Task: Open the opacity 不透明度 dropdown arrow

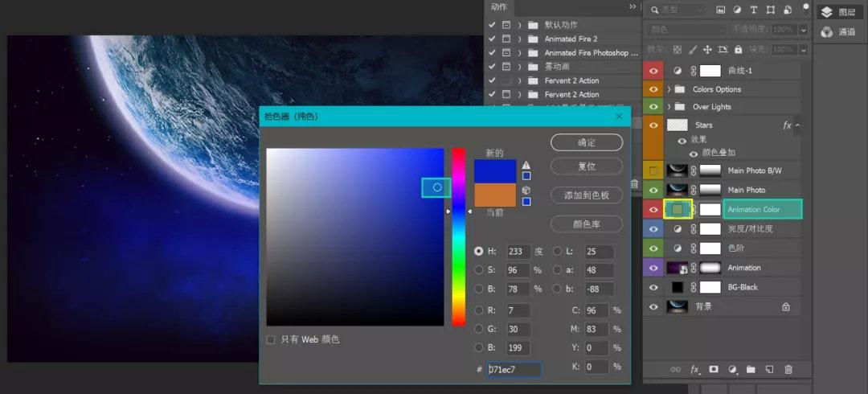Action: click(803, 30)
